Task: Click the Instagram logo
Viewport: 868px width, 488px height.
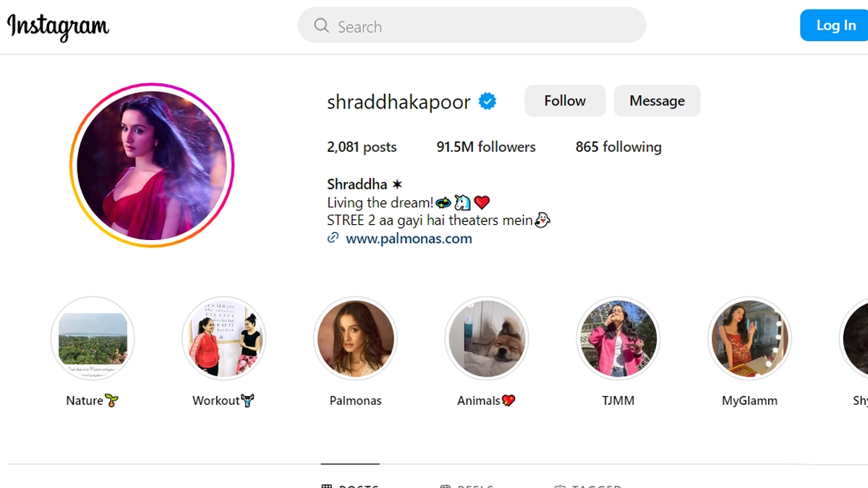Action: (58, 27)
